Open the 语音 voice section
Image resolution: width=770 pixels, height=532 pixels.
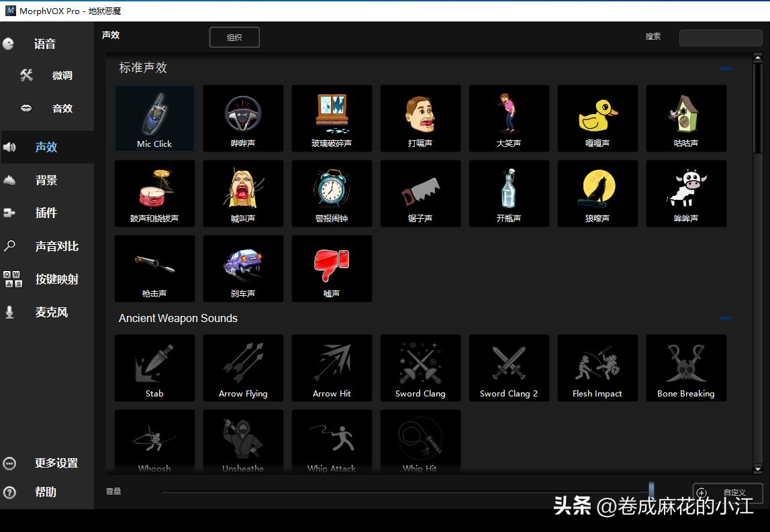tap(46, 44)
